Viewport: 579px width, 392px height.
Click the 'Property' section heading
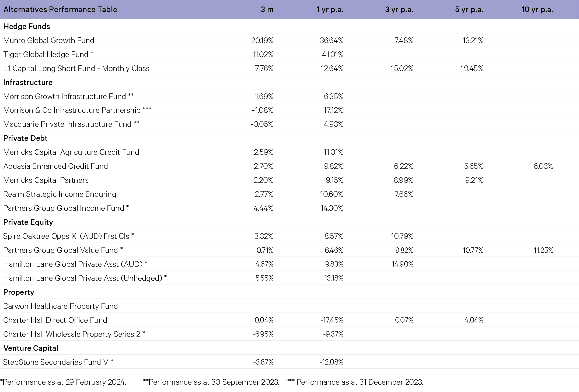coord(19,292)
